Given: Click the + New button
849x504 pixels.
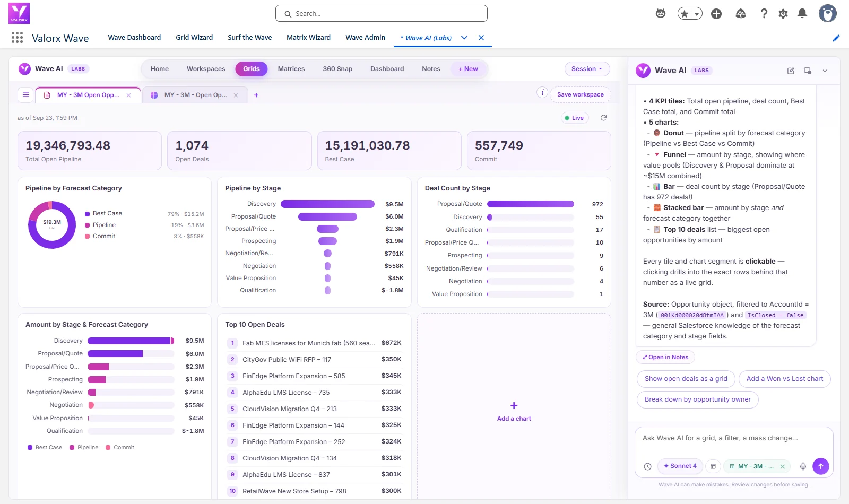Looking at the screenshot, I should pos(468,69).
